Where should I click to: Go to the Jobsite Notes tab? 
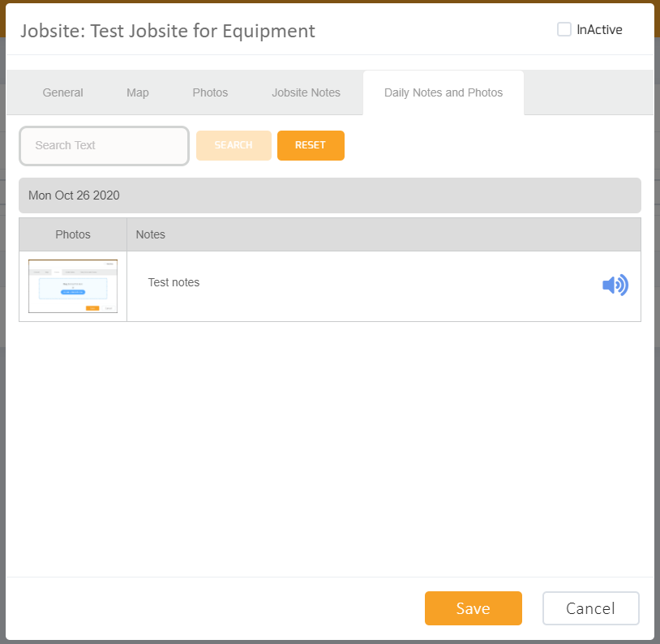[306, 92]
